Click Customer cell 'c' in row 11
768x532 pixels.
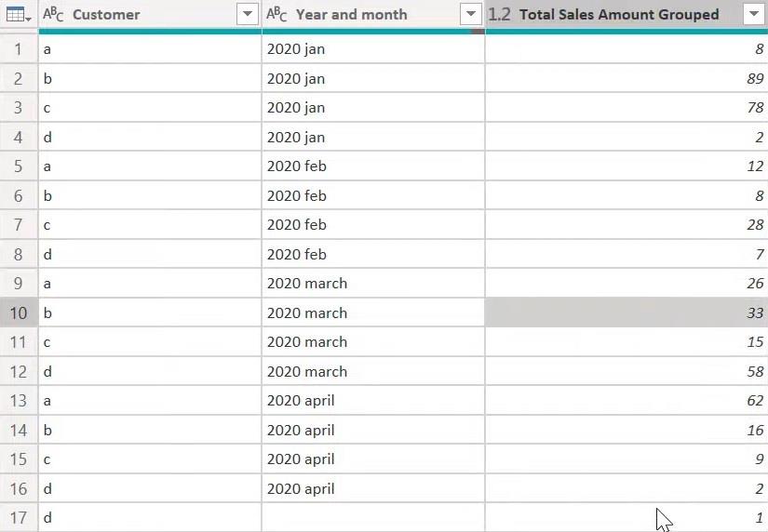(x=150, y=342)
